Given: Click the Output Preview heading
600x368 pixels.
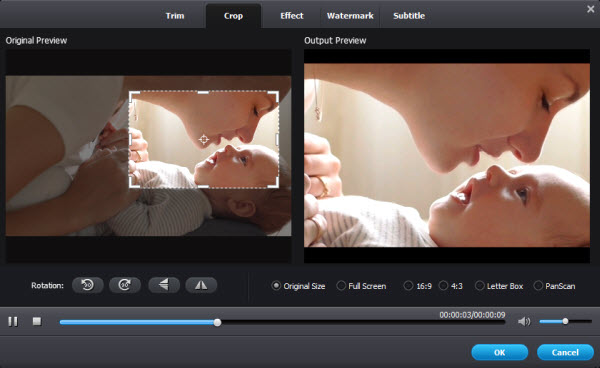Looking at the screenshot, I should [x=335, y=40].
